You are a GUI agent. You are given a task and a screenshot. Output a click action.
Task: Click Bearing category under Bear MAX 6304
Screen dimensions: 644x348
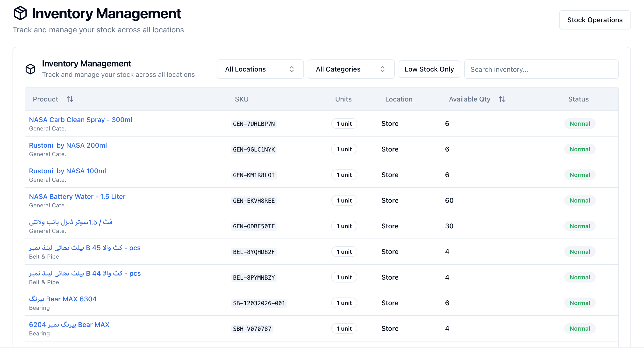[39, 308]
